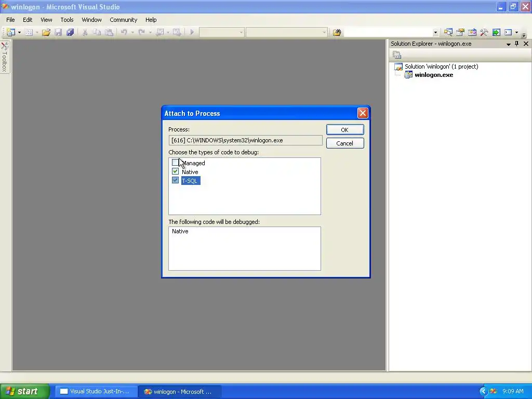This screenshot has width=532, height=399.
Task: Click the Cut scissors icon
Action: pyautogui.click(x=85, y=32)
